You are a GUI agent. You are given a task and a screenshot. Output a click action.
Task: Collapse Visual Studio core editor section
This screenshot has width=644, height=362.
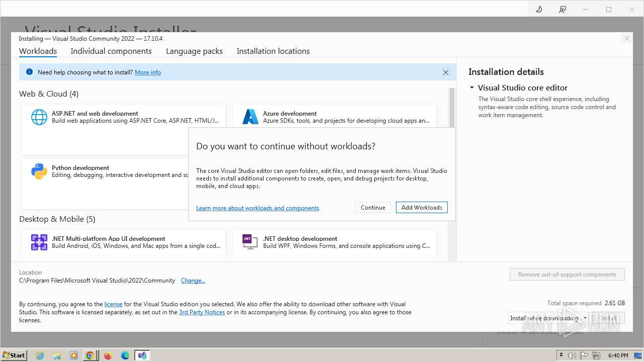pyautogui.click(x=472, y=87)
